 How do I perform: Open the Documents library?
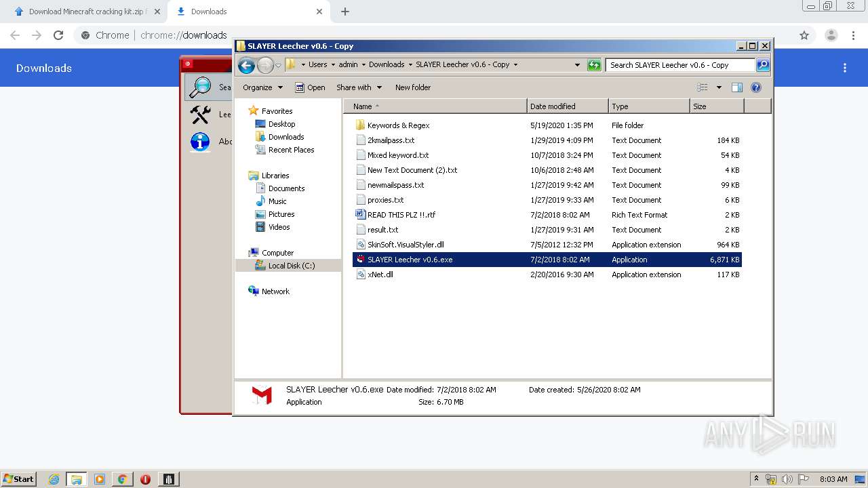click(x=286, y=188)
